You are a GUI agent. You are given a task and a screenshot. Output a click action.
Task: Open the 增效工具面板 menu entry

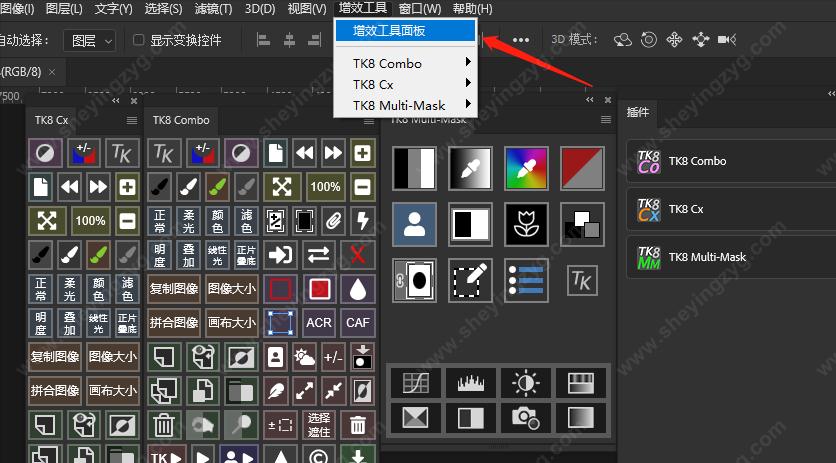405,31
